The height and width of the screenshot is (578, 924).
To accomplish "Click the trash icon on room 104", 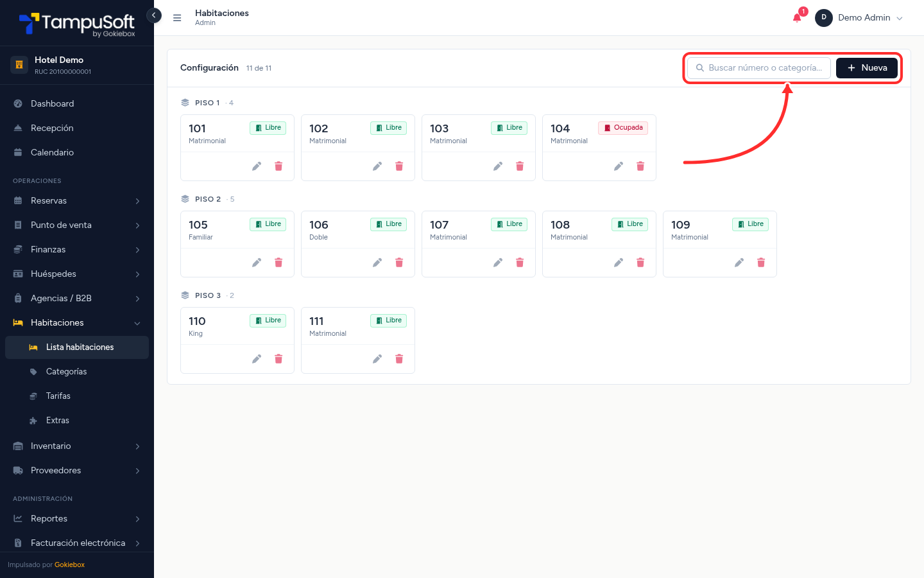I will click(640, 166).
